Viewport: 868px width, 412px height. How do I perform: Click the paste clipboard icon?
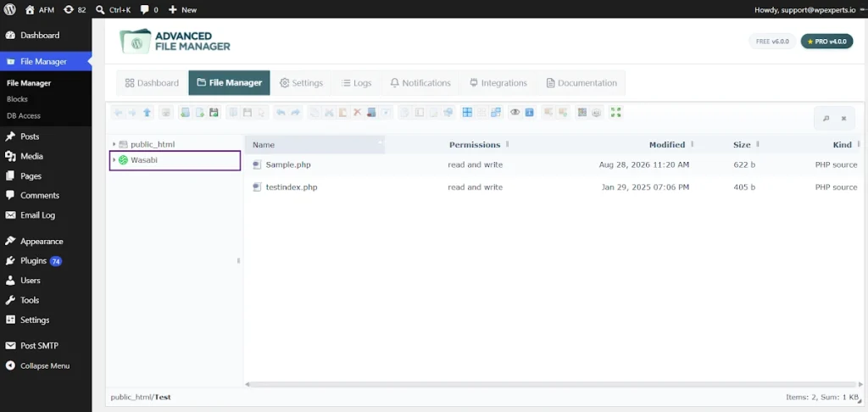[342, 113]
